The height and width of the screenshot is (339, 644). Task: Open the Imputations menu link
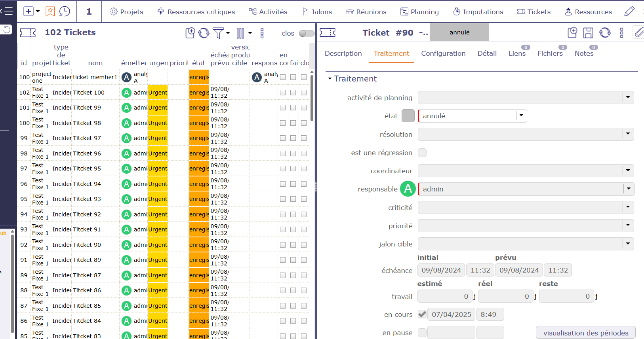pyautogui.click(x=478, y=12)
